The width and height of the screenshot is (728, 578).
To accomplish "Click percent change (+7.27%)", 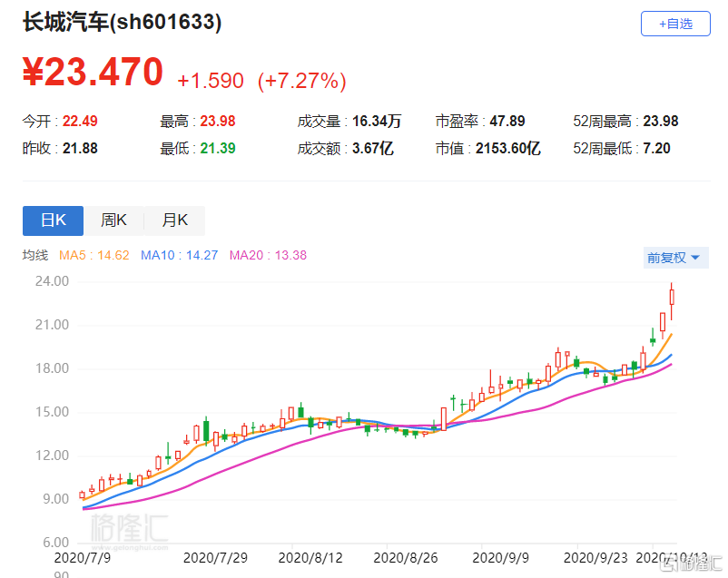I will point(301,81).
